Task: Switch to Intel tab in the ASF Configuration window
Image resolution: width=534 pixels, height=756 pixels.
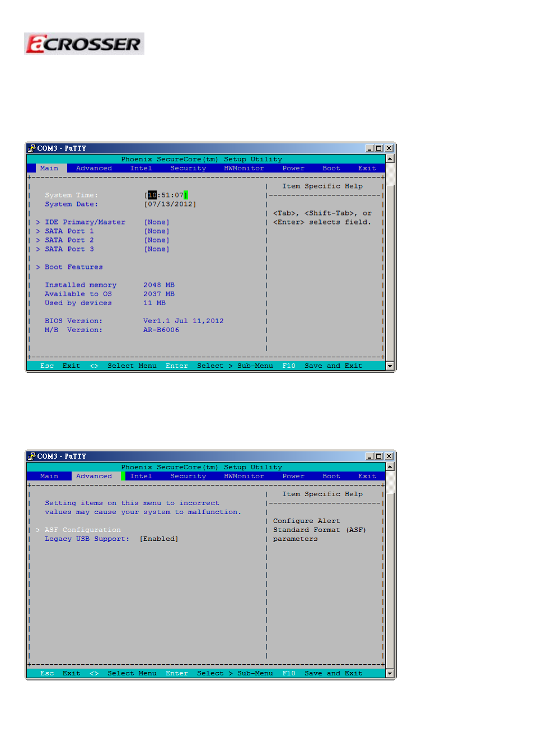Action: [141, 476]
